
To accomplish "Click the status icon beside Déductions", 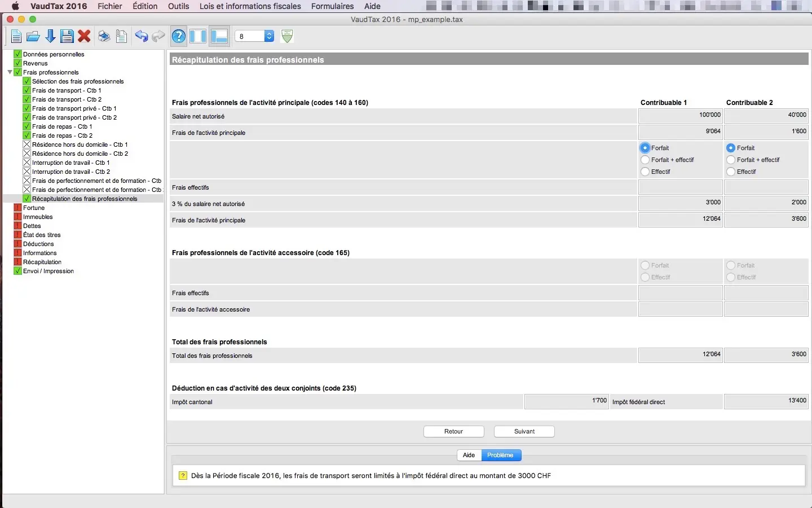I will click(x=17, y=244).
